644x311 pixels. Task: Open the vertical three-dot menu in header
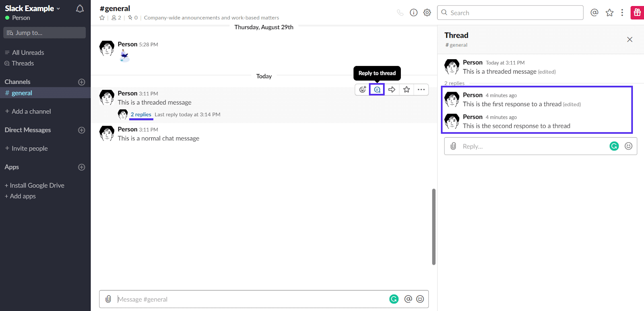click(622, 12)
